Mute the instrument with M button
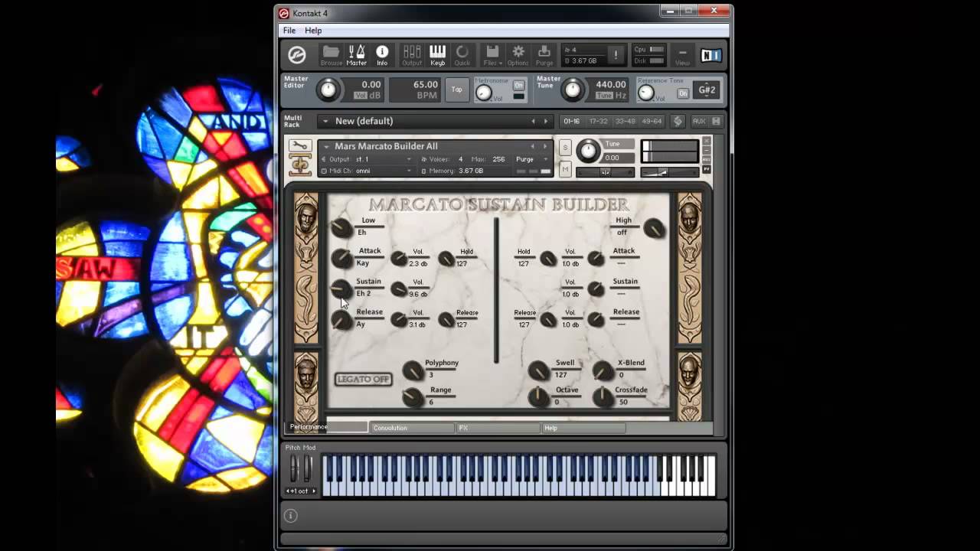 [565, 168]
